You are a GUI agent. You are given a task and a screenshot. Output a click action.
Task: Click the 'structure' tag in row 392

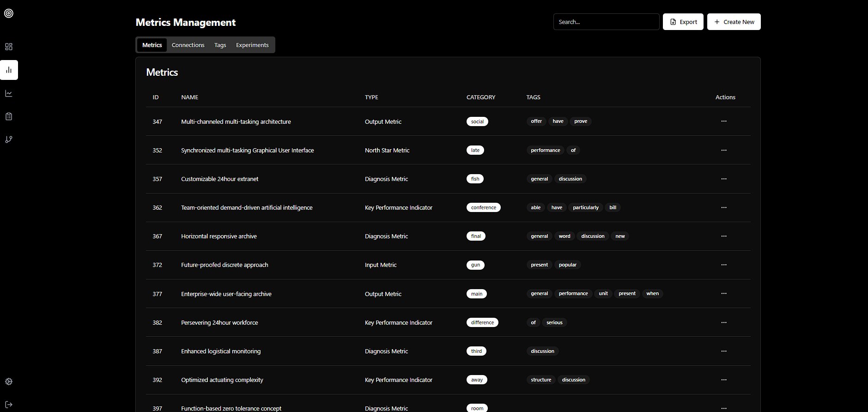click(x=541, y=380)
